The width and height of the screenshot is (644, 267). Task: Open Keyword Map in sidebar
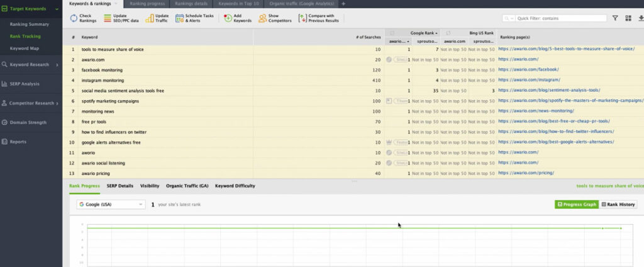[25, 48]
